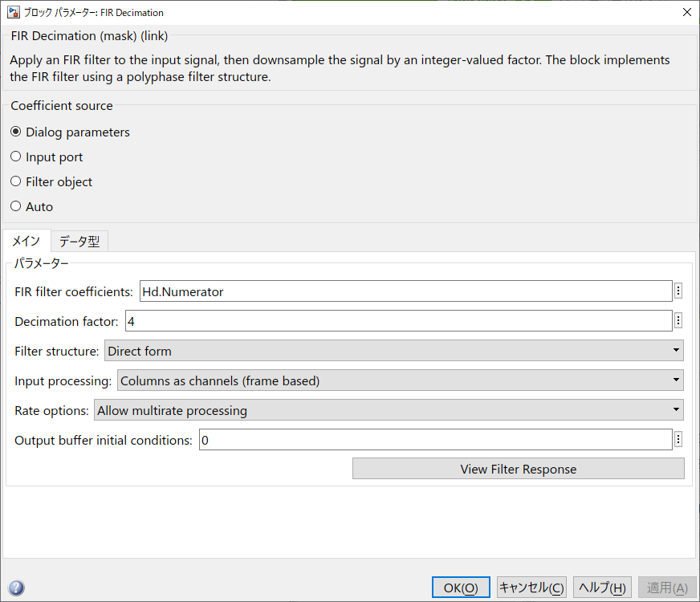The height and width of the screenshot is (602, 700).
Task: Confirm with the OK(O) button
Action: point(461,588)
